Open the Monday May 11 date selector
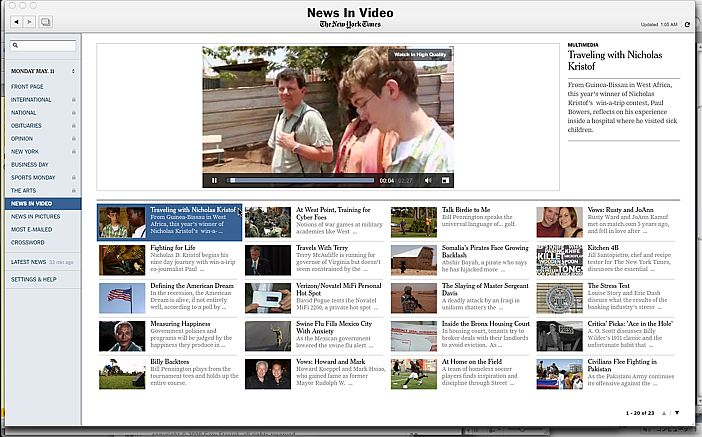This screenshot has width=702, height=437. tap(44, 72)
